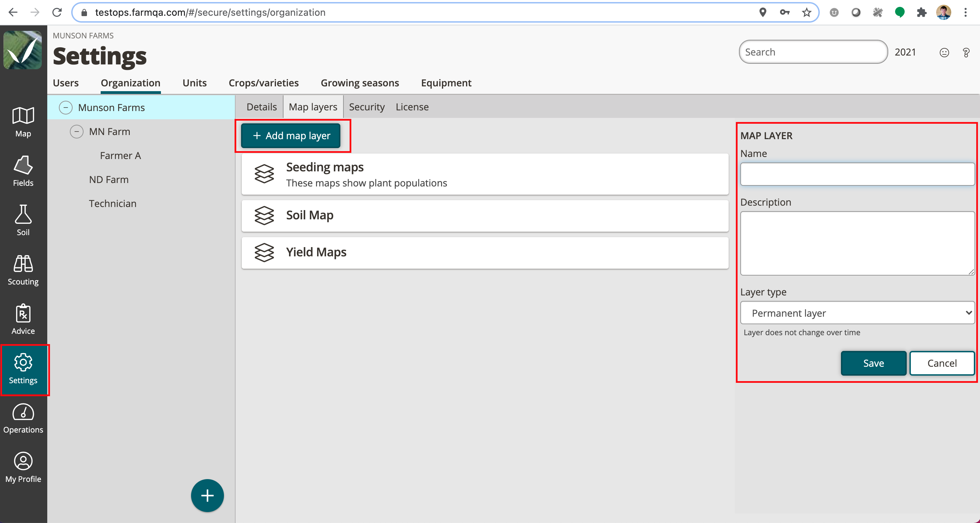This screenshot has width=980, height=523.
Task: Open the Soil Map layer title
Action: coord(310,215)
